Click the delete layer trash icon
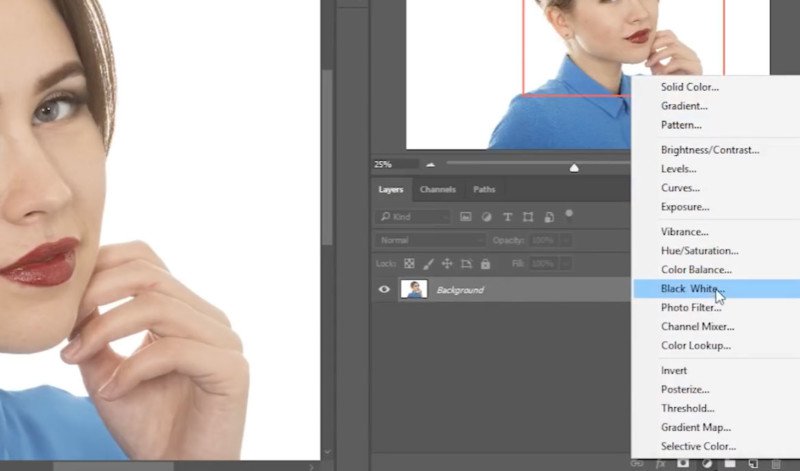Viewport: 800px width, 471px height. (x=776, y=464)
